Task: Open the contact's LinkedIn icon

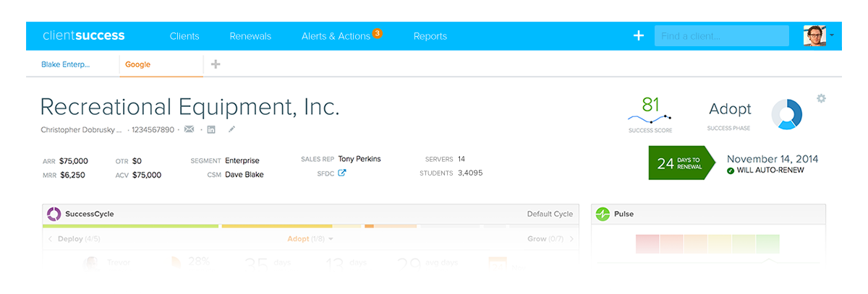Action: (211, 129)
